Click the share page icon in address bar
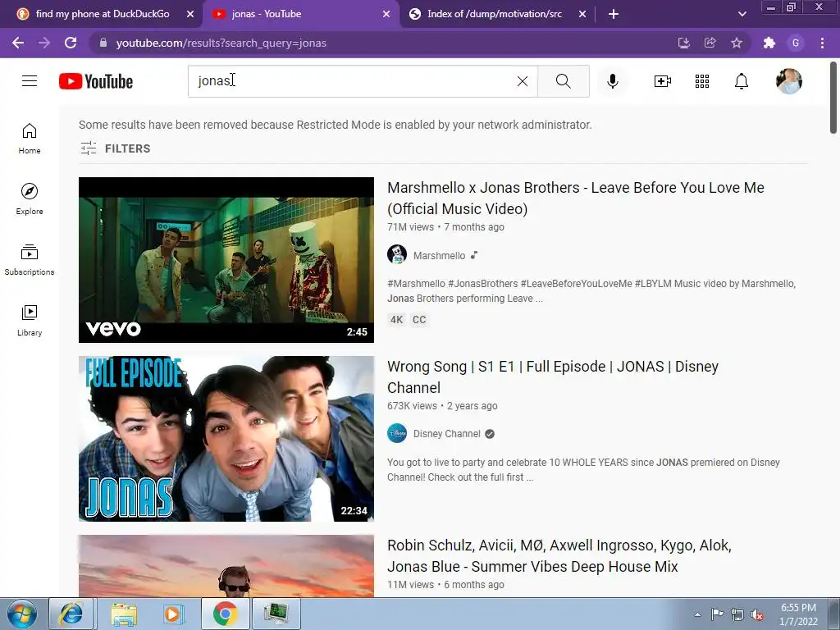This screenshot has height=630, width=840. coord(710,43)
